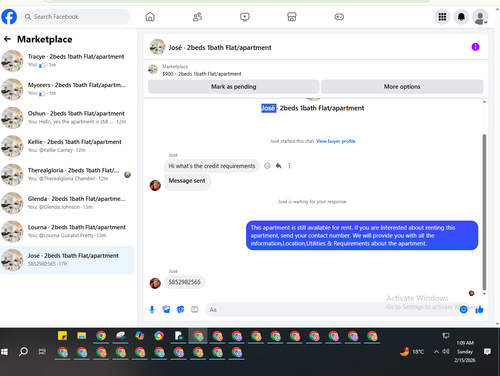Open the Glenda apartment conversation

pyautogui.click(x=67, y=203)
